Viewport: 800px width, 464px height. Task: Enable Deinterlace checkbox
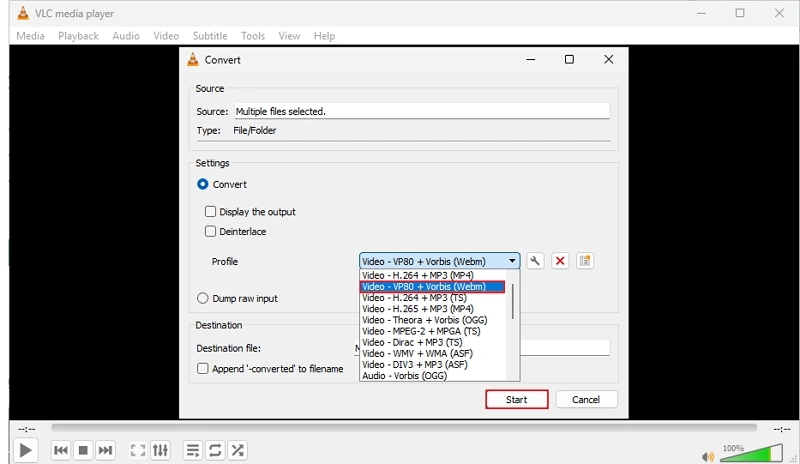(210, 231)
